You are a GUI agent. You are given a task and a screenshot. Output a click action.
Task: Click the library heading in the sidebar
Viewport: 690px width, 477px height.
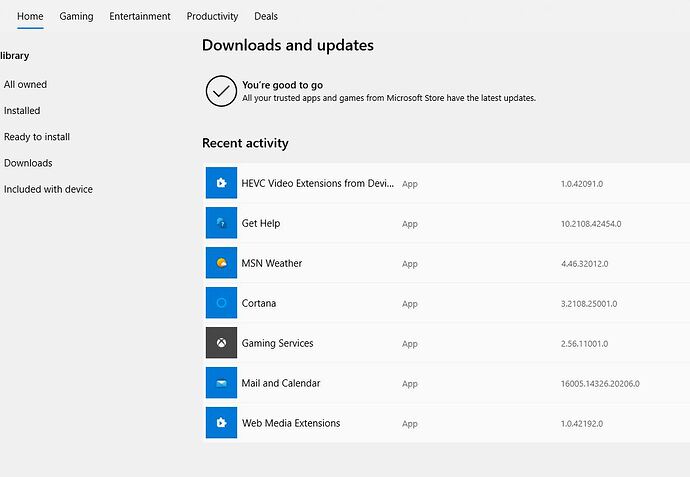[15, 55]
